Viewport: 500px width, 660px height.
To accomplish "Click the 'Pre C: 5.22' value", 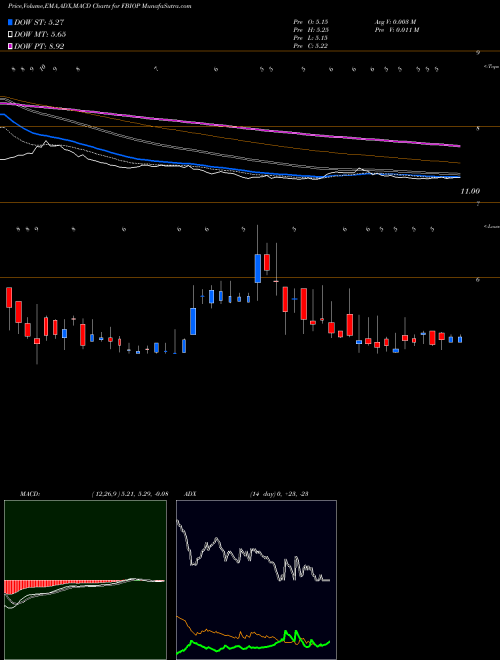I will pyautogui.click(x=311, y=46).
